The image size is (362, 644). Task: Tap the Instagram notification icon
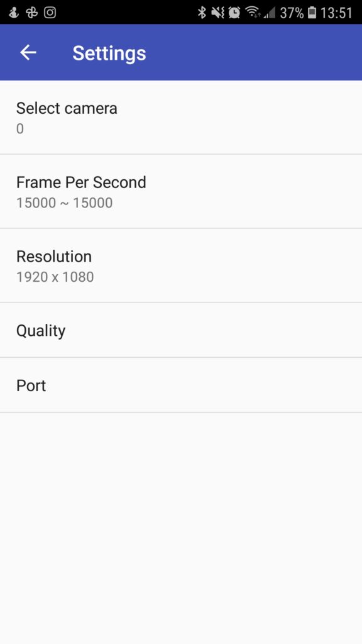click(50, 13)
